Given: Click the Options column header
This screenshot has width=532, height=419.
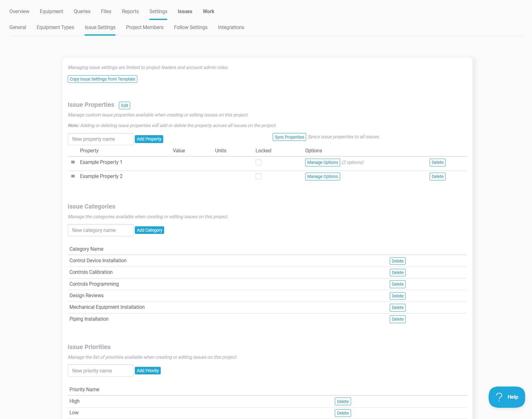Looking at the screenshot, I should (x=314, y=151).
